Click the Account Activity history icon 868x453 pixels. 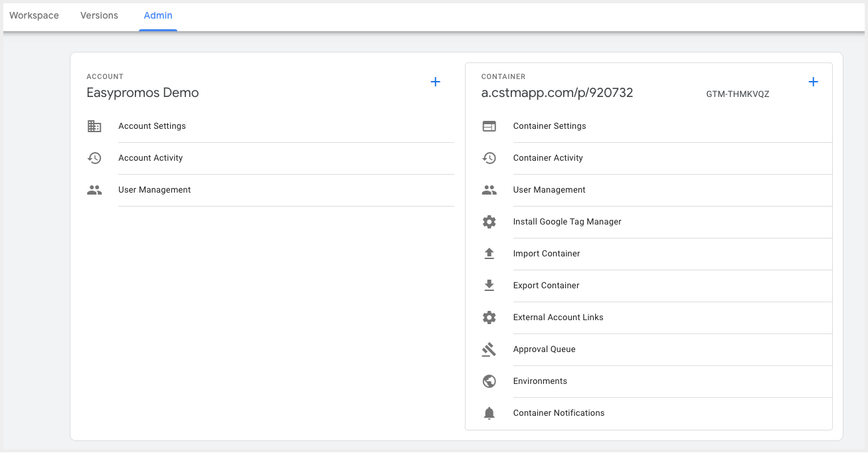pos(94,158)
